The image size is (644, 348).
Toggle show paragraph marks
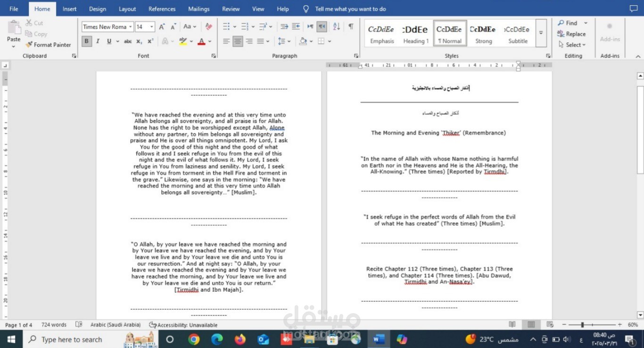[x=351, y=27]
